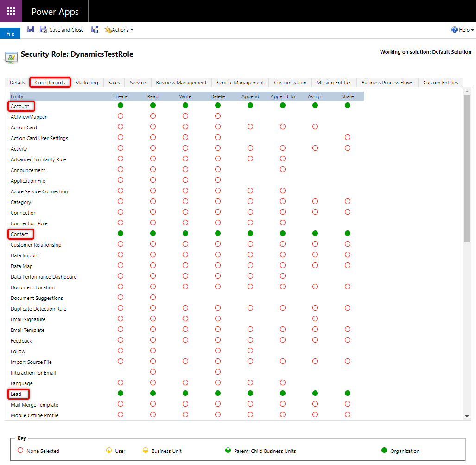
Task: Toggle Activity Create privilege circle
Action: tap(121, 148)
